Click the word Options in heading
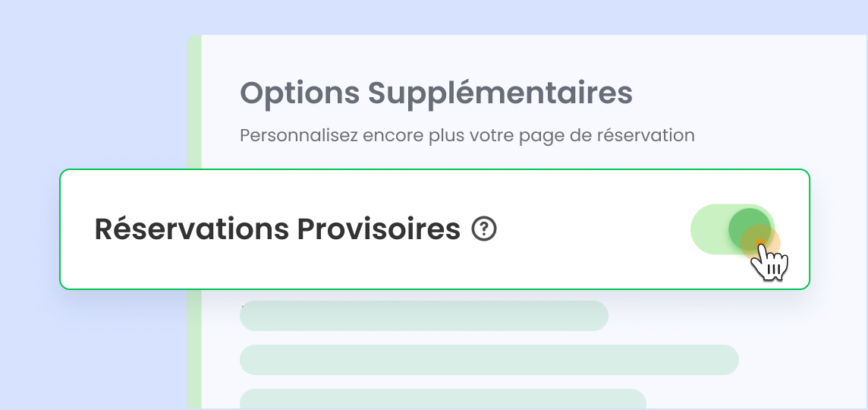Screen dimensions: 868x410 (300, 93)
